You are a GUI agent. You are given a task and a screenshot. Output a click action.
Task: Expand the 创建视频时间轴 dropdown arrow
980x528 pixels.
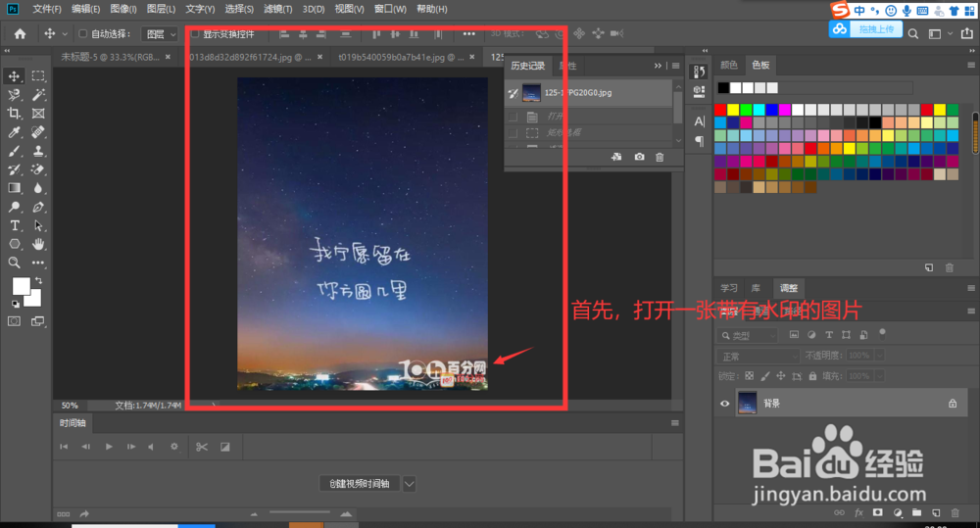pos(409,484)
